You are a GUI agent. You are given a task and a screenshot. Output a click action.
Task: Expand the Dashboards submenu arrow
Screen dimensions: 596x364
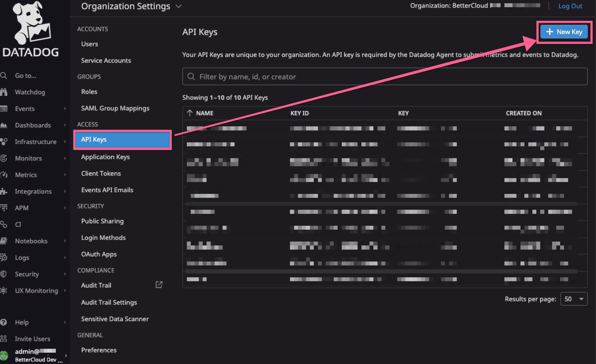click(x=65, y=125)
